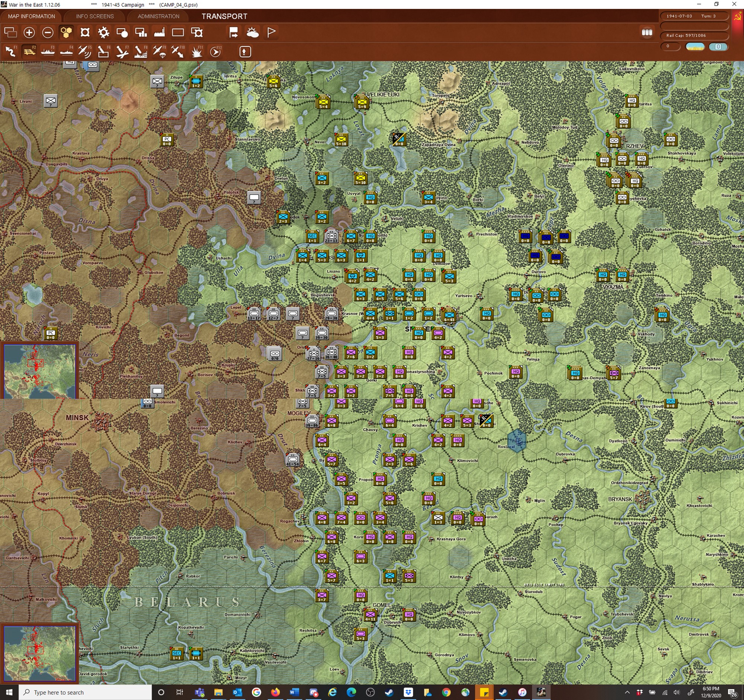Click the flag with arrow icon

tap(234, 33)
